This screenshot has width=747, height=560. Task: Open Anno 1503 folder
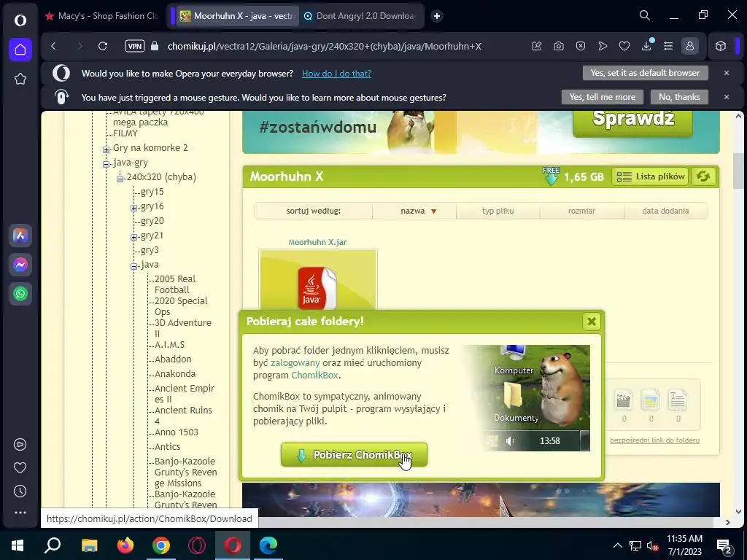(x=177, y=432)
